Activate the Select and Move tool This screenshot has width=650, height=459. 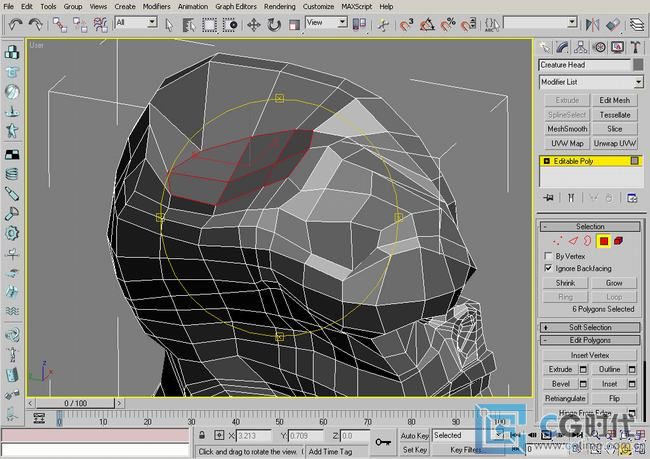(254, 25)
